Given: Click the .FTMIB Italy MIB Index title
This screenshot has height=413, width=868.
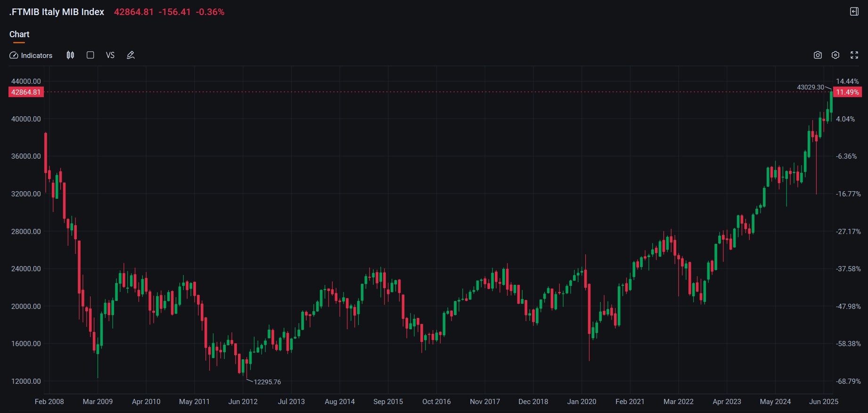Looking at the screenshot, I should coord(57,12).
